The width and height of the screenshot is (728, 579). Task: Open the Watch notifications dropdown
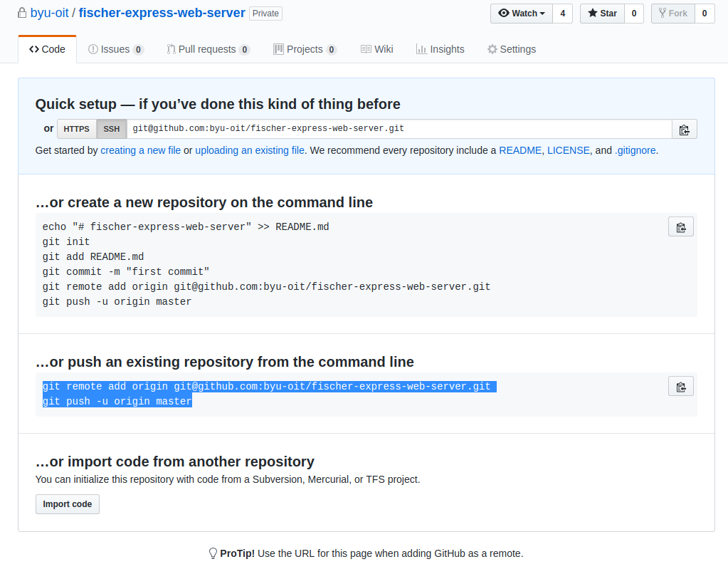pos(522,14)
